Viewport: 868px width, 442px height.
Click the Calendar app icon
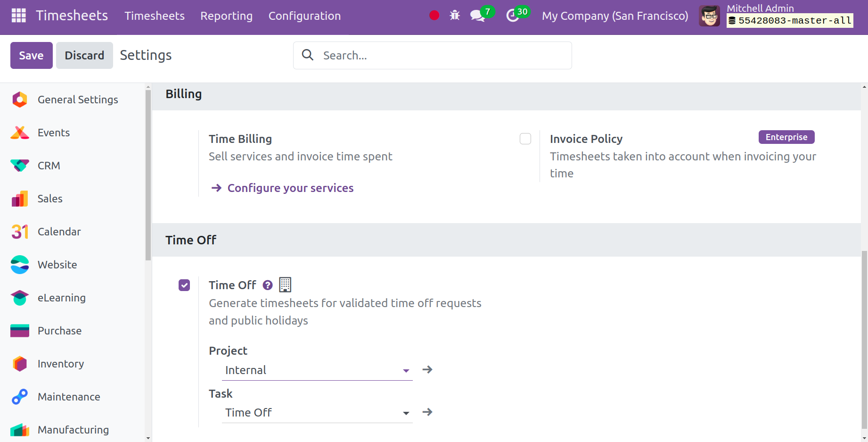pyautogui.click(x=20, y=232)
